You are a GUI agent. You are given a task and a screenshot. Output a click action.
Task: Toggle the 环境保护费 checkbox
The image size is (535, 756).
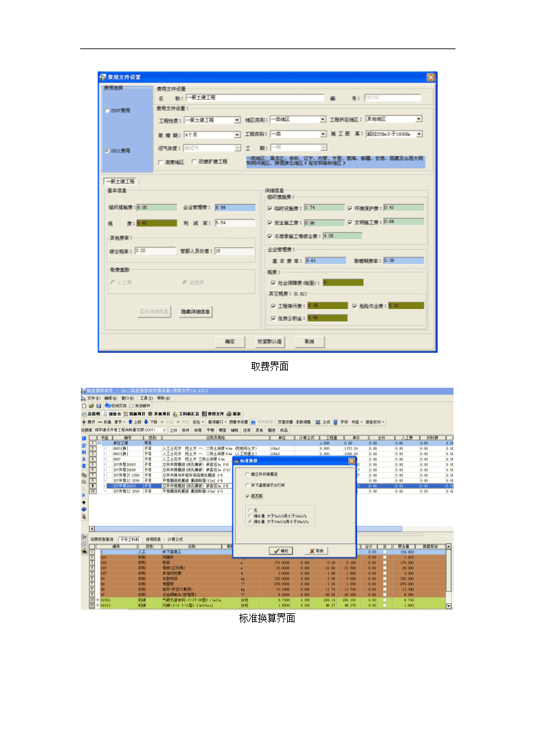click(x=350, y=208)
